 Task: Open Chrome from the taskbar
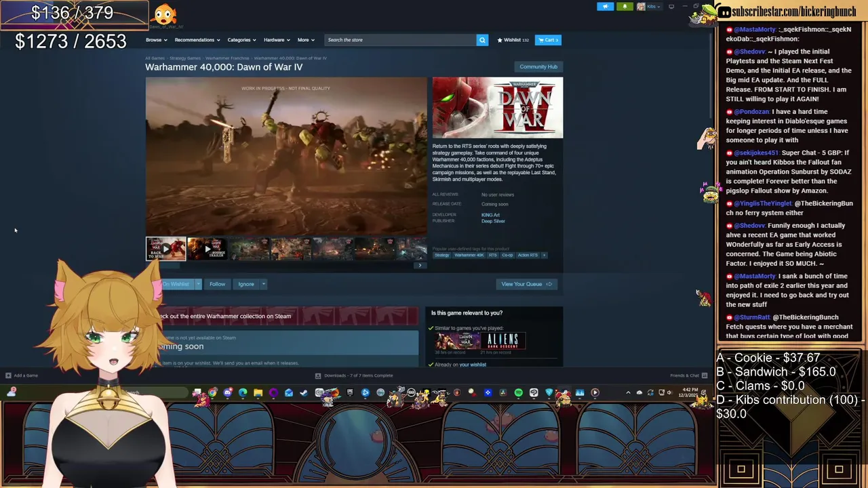[213, 392]
